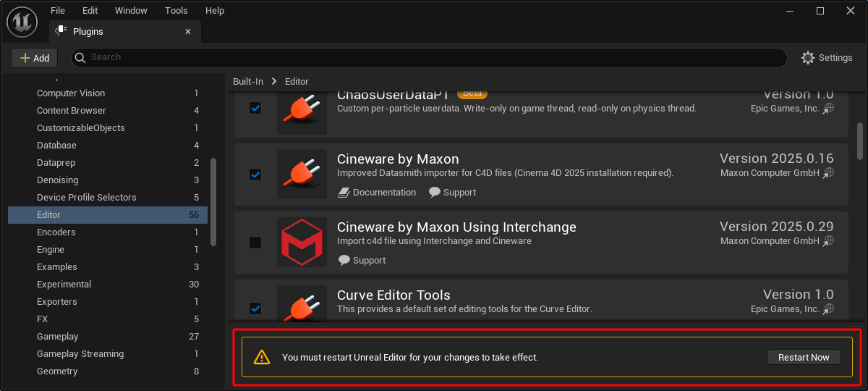
Task: Click the Cineware by Maxon title
Action: pos(398,159)
